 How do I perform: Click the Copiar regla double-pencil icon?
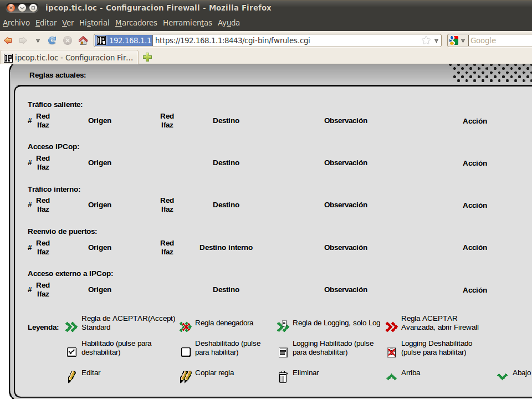186,377
